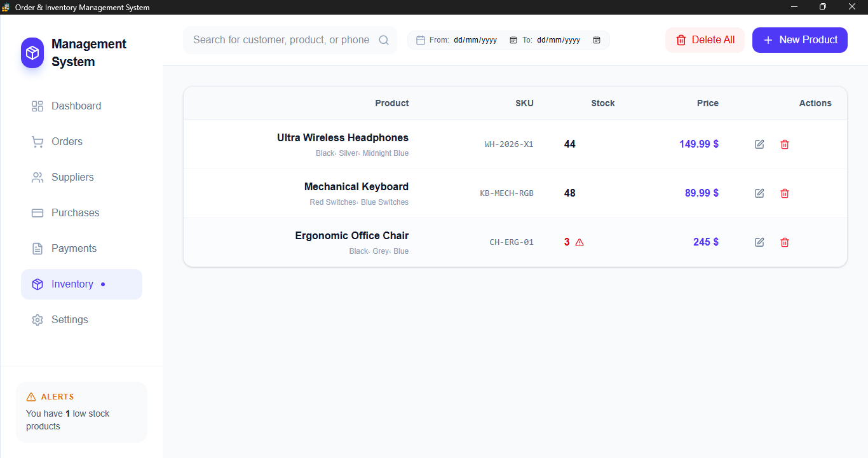Click the Orders shopping cart icon
The height and width of the screenshot is (458, 868).
pos(37,142)
